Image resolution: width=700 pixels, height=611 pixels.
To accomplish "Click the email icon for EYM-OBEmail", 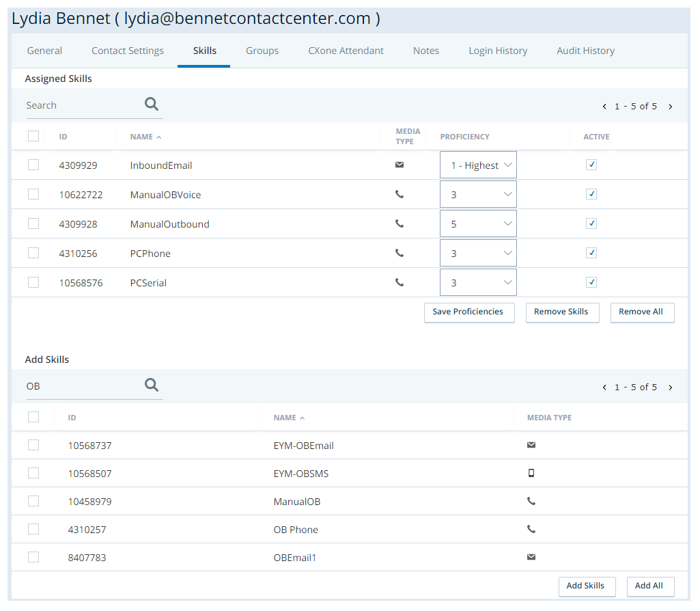I will [531, 445].
